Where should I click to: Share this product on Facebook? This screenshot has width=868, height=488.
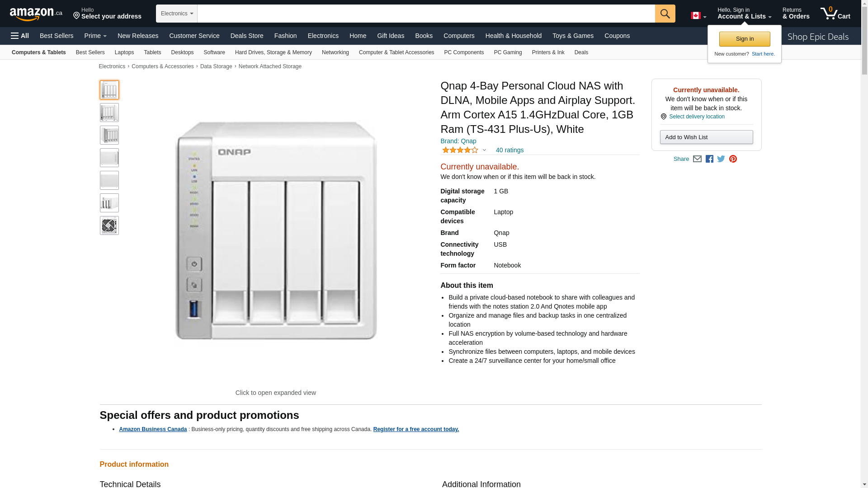click(x=709, y=159)
